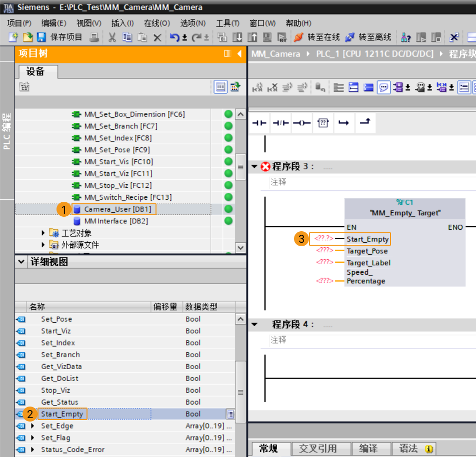
Task: Insert an empty box instruction
Action: 323,123
